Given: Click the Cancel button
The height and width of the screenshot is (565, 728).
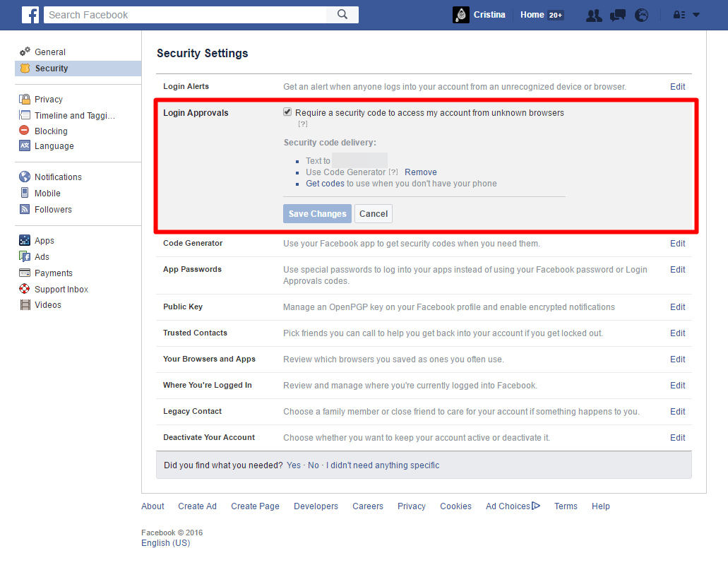Looking at the screenshot, I should pyautogui.click(x=374, y=213).
